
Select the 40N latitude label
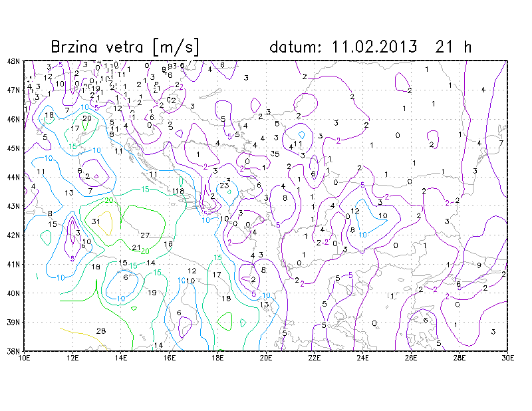coord(13,293)
